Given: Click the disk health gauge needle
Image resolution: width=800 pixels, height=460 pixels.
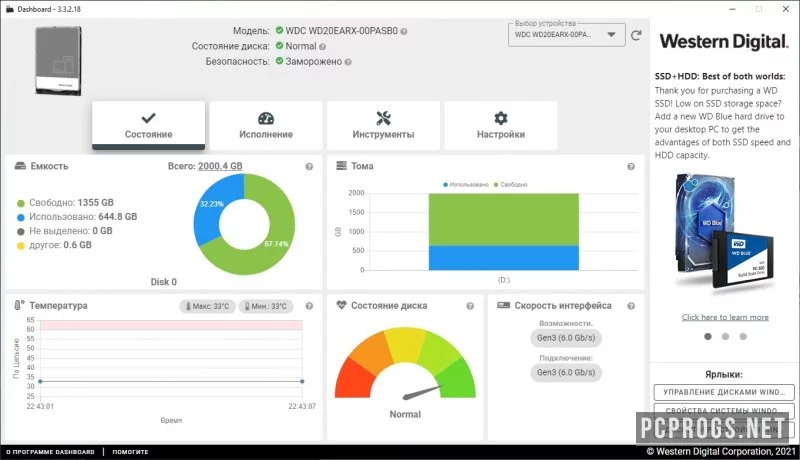Looking at the screenshot, I should [x=422, y=392].
